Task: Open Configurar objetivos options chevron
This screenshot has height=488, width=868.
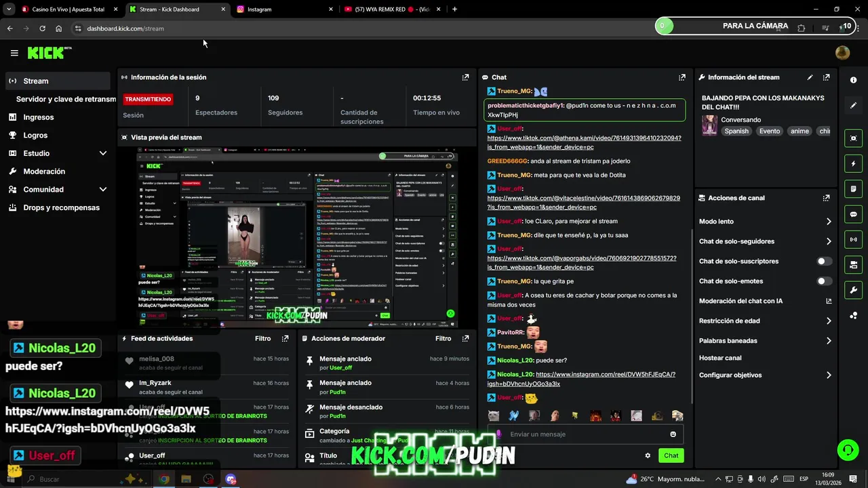Action: click(829, 375)
